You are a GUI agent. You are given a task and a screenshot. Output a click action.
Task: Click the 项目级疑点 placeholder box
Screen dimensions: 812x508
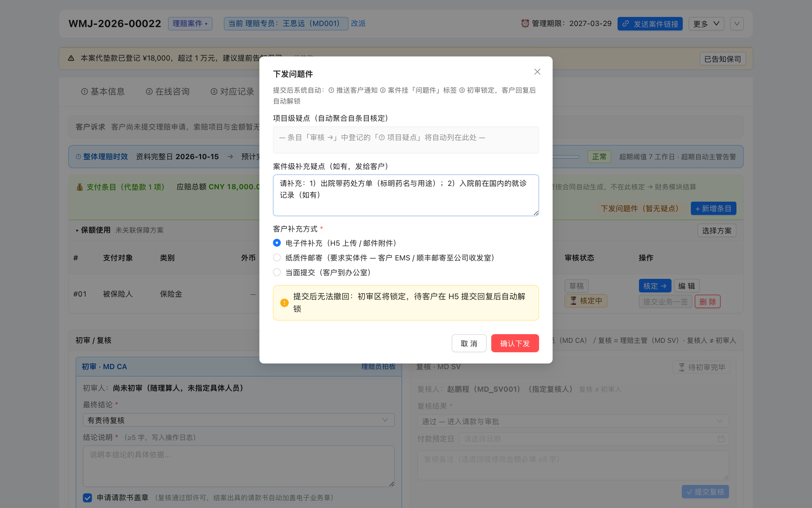pyautogui.click(x=406, y=140)
